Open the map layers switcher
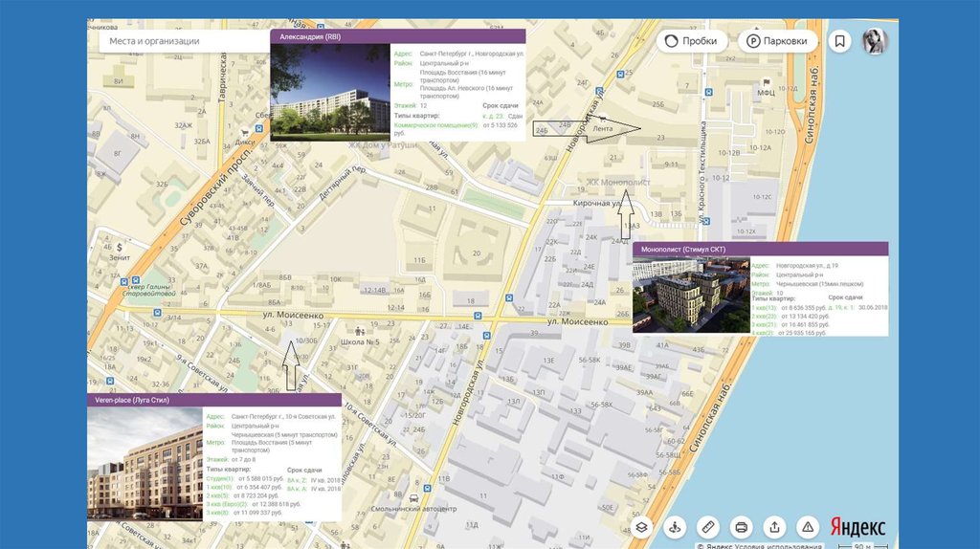This screenshot has width=980, height=549. pyautogui.click(x=643, y=527)
